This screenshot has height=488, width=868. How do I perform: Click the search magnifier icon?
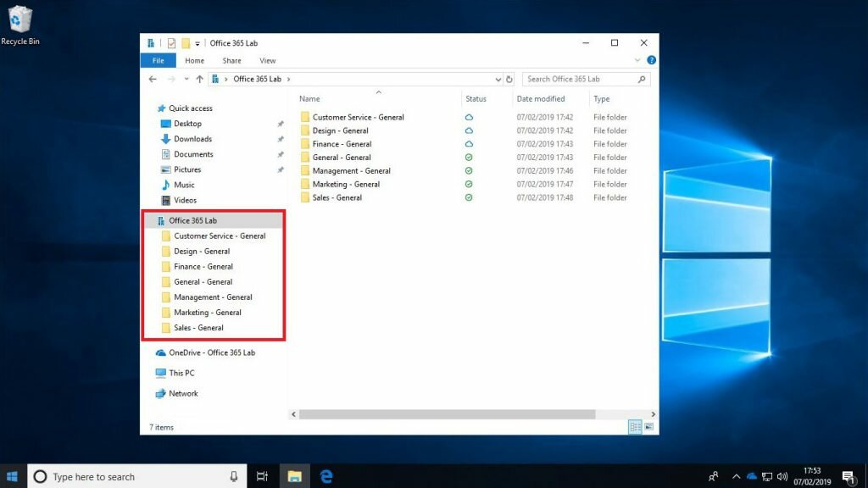click(642, 79)
